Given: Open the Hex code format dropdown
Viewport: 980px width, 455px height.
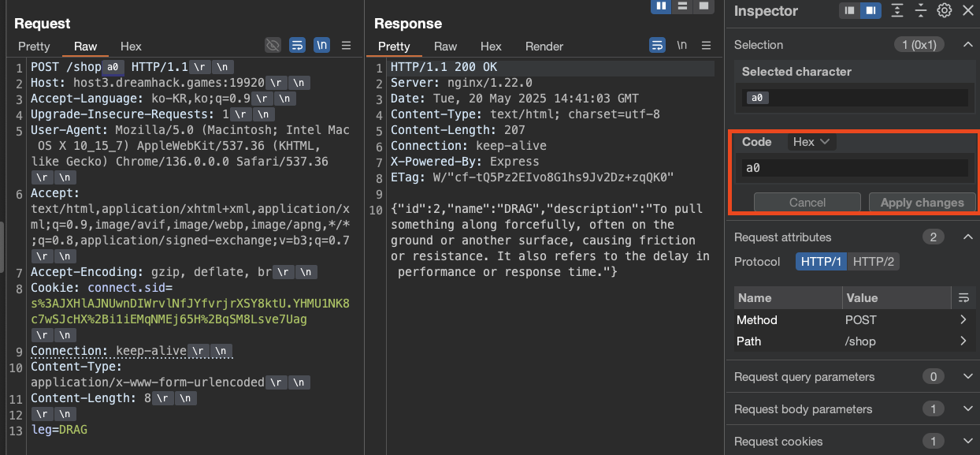Looking at the screenshot, I should (811, 142).
